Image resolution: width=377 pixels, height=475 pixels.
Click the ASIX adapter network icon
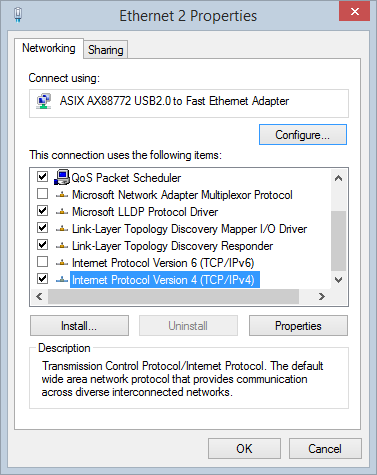(x=44, y=101)
